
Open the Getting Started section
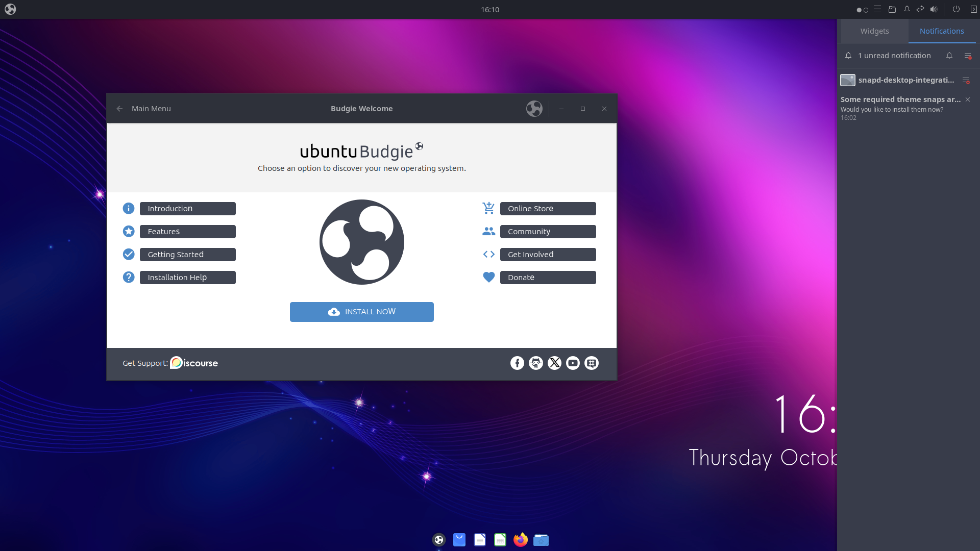188,254
